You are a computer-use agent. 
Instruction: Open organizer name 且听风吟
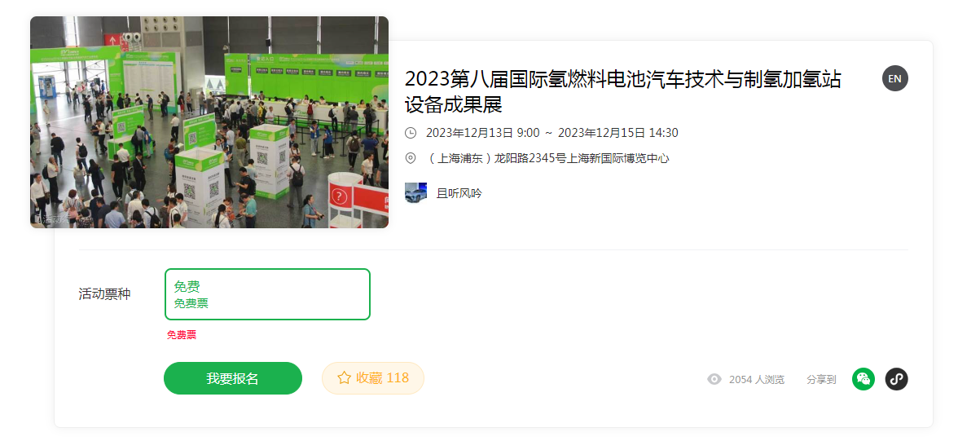click(459, 193)
